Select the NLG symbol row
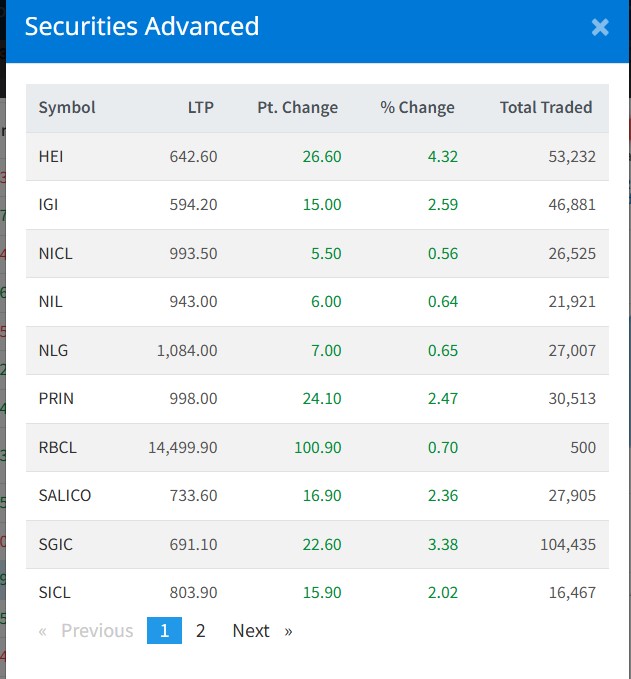The image size is (631, 679). coord(52,350)
